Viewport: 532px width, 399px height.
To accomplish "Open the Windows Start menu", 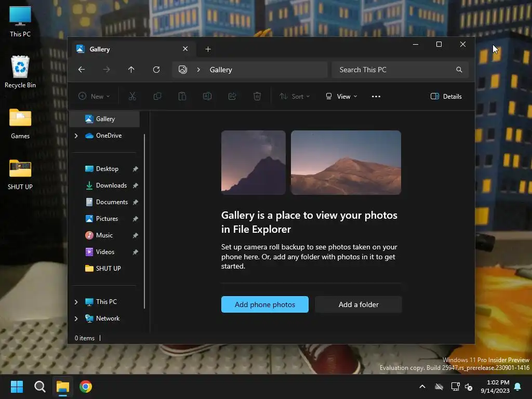I will tap(17, 387).
